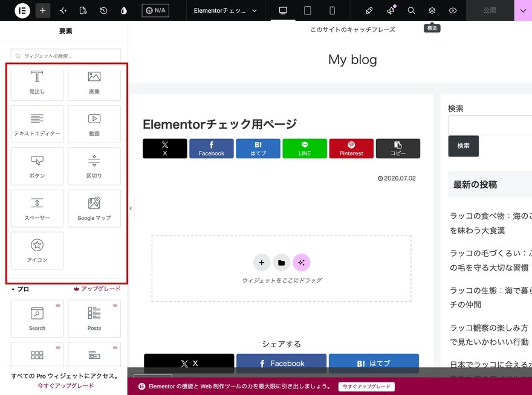Select the Google マップ widget
Screen dimensions: 532x395
tap(94, 208)
